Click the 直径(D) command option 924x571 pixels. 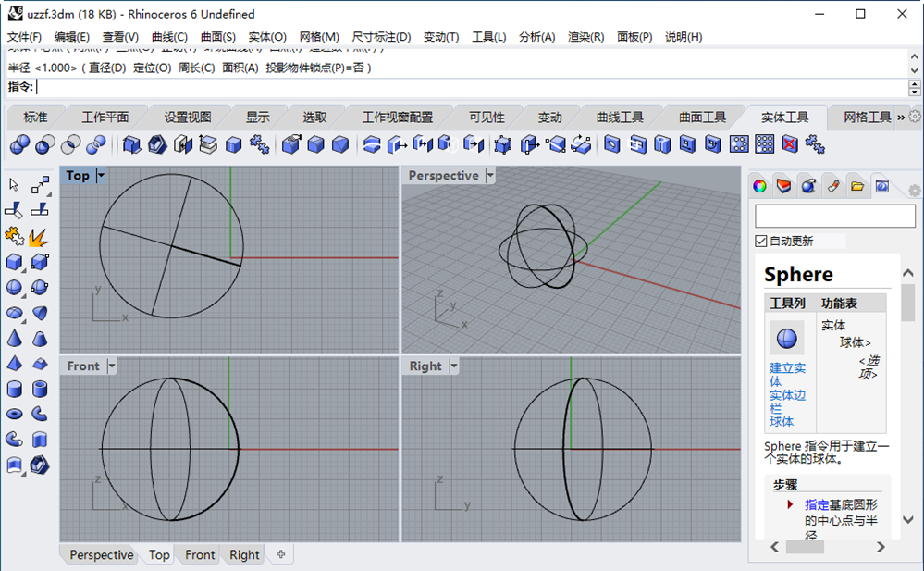coord(107,68)
